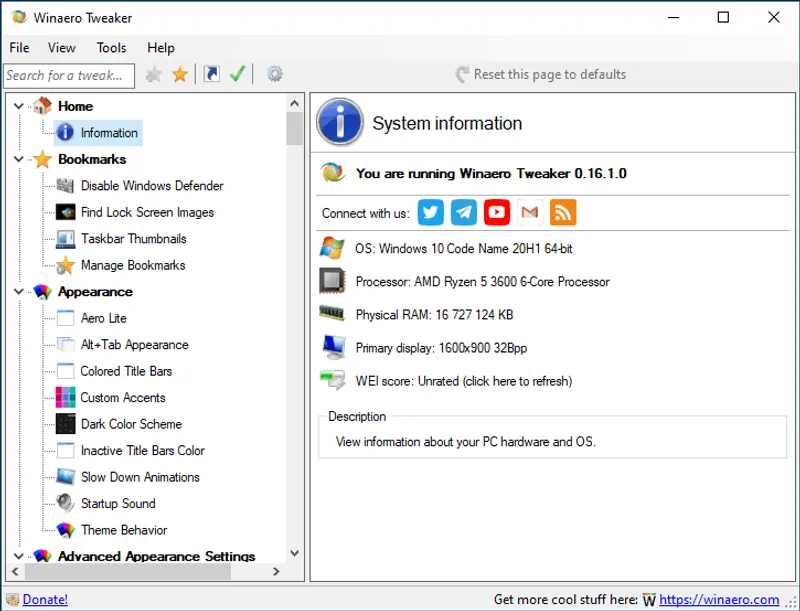Click the tweak search field
The image size is (800, 611).
tap(68, 74)
